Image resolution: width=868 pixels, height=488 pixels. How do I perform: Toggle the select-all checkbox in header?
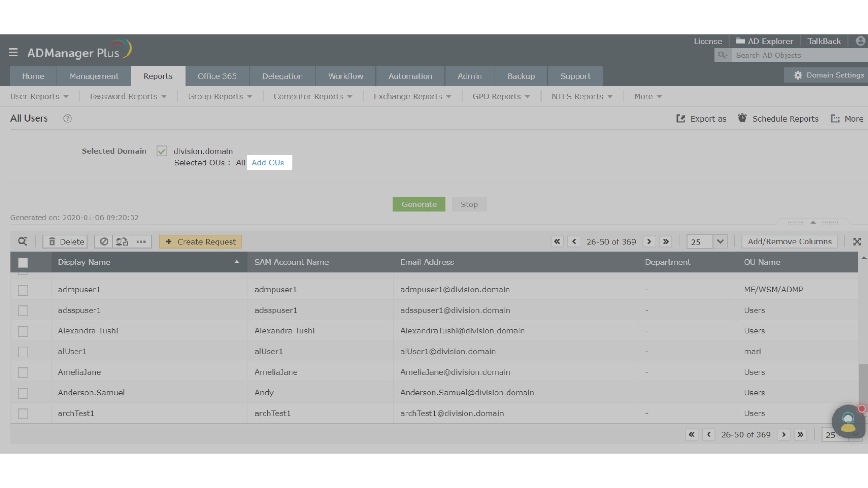[x=23, y=263]
